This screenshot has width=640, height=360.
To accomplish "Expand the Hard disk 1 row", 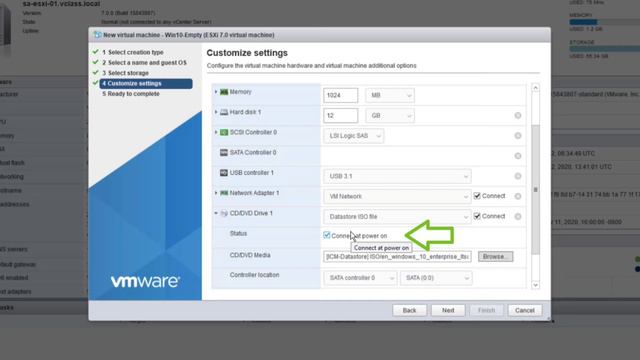I will pyautogui.click(x=216, y=112).
